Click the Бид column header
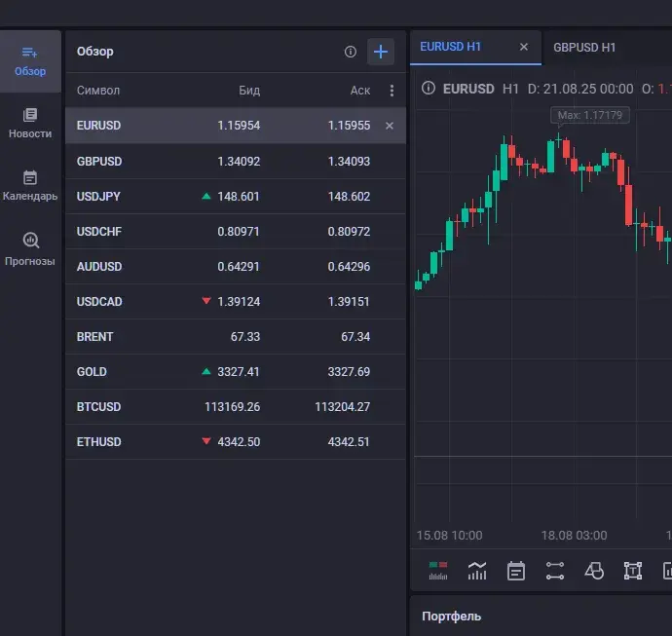Image resolution: width=672 pixels, height=636 pixels. [x=249, y=91]
